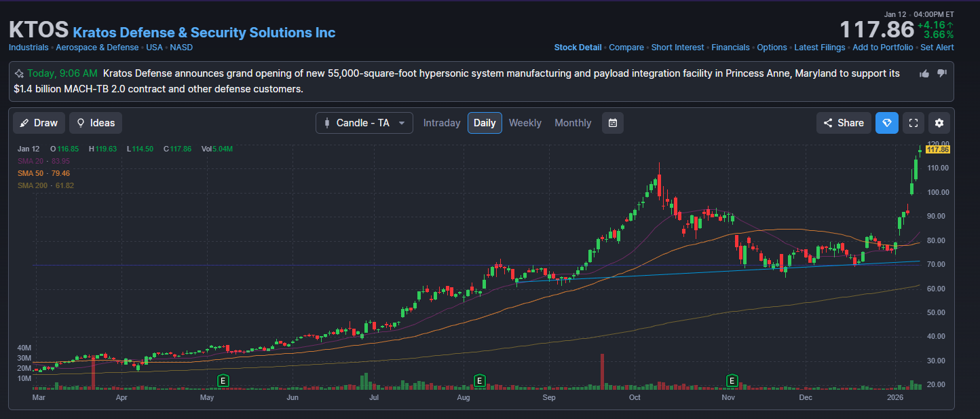Share the chart
The height and width of the screenshot is (419, 980).
click(x=844, y=123)
